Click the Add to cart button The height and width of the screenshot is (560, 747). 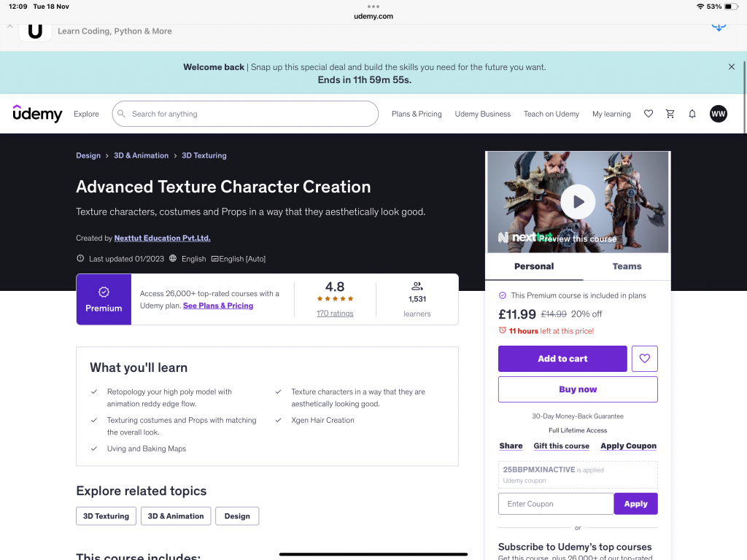562,359
